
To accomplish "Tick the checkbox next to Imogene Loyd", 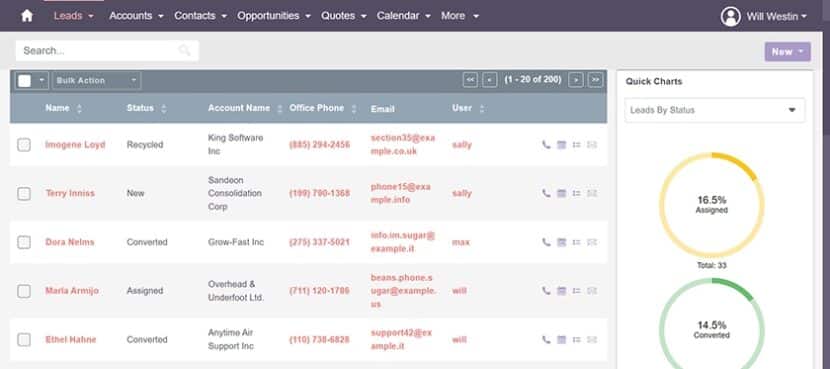I will tap(24, 145).
